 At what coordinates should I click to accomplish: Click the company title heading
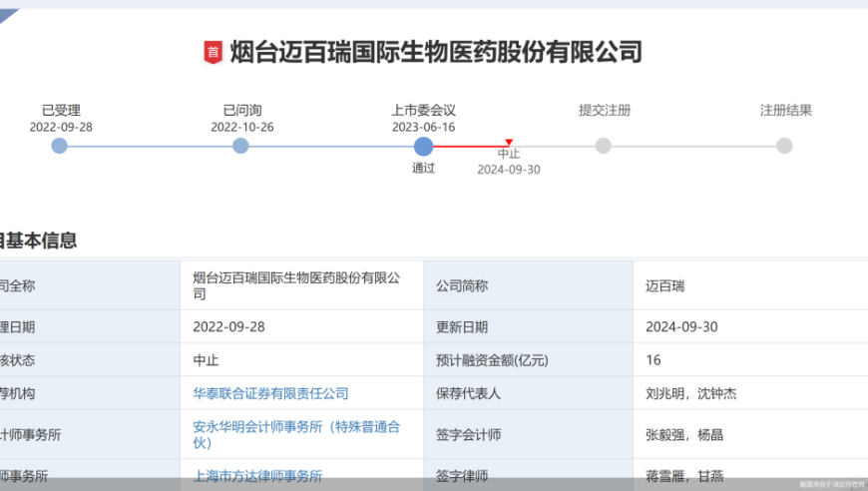[x=436, y=53]
